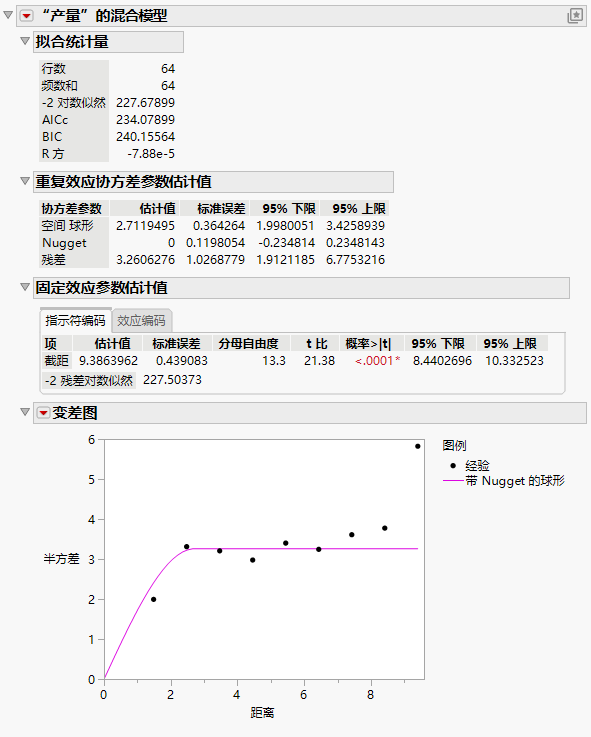Click the value 3.2606276
Image resolution: width=591 pixels, height=737 pixels.
coord(145,260)
